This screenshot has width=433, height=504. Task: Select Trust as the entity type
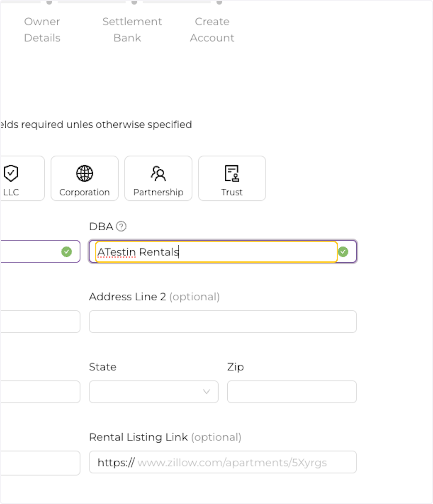pos(232,178)
